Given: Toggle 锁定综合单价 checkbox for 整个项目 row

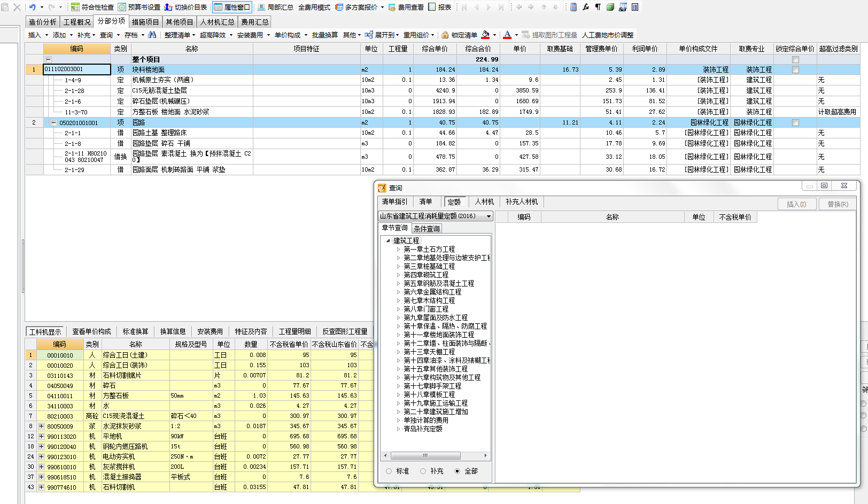Looking at the screenshot, I should 795,59.
